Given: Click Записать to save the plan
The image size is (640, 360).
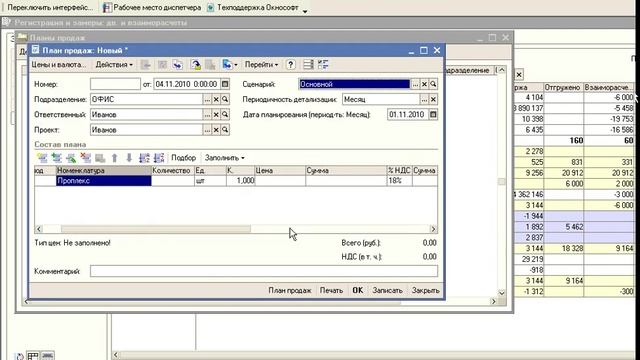Looking at the screenshot, I should pyautogui.click(x=387, y=290).
